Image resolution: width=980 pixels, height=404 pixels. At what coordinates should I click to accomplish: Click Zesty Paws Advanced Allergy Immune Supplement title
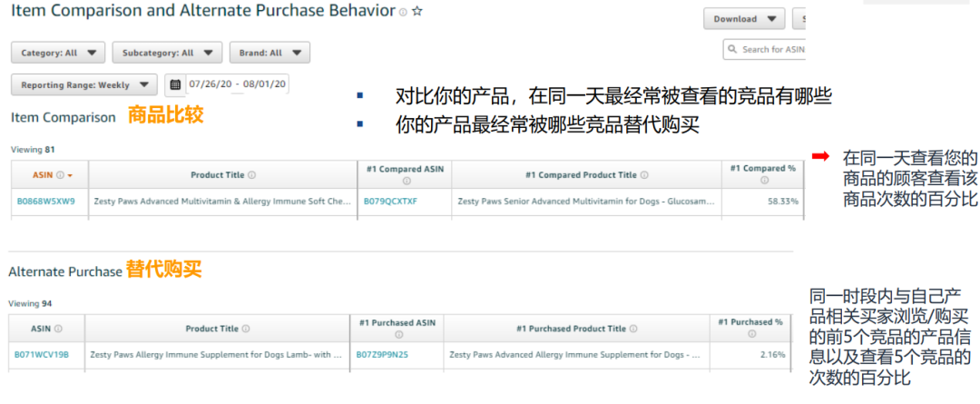(574, 355)
